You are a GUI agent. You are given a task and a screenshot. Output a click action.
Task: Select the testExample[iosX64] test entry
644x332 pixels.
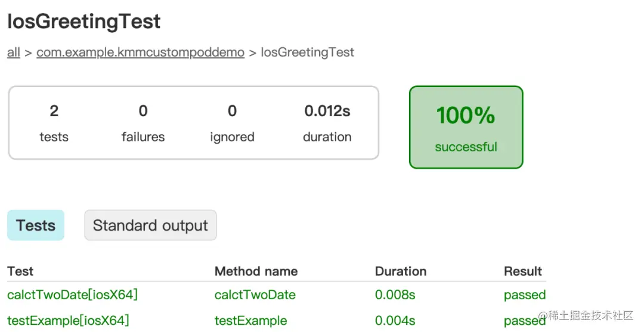[68, 321]
